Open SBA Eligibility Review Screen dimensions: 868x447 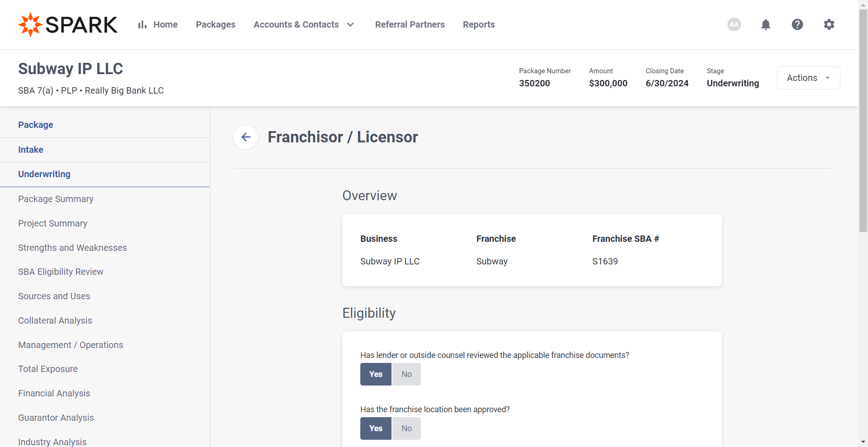61,272
